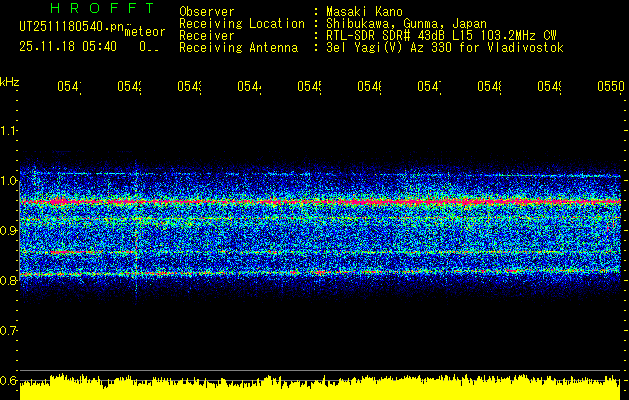Click the 0548 time marker
The image size is (629, 400).
[x=489, y=87]
